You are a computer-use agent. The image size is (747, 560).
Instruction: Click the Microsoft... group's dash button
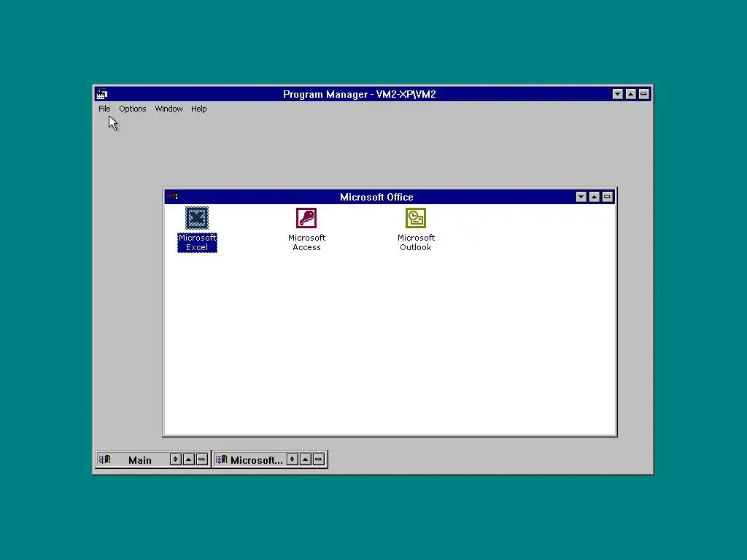coord(319,459)
